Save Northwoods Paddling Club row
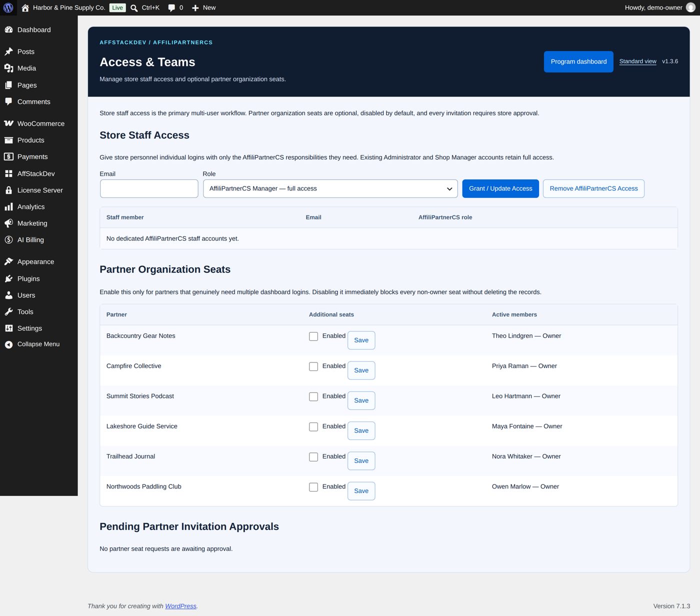Image resolution: width=700 pixels, height=616 pixels. (361, 491)
